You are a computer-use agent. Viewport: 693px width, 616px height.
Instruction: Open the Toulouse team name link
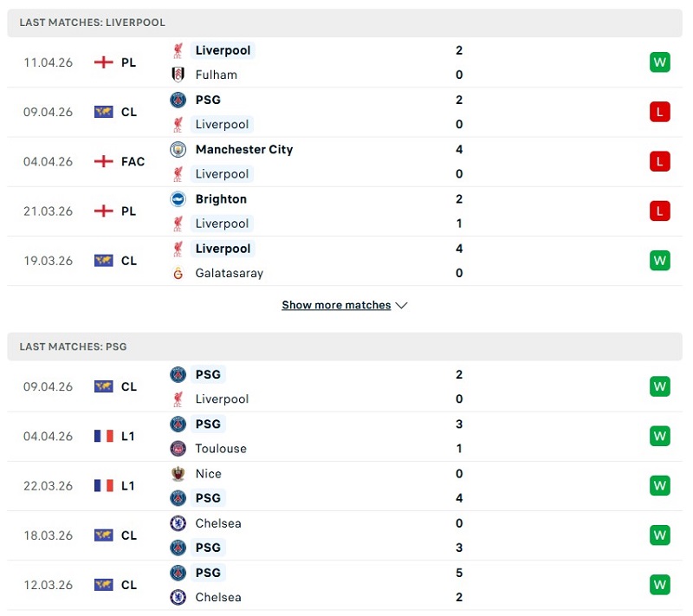coord(221,449)
